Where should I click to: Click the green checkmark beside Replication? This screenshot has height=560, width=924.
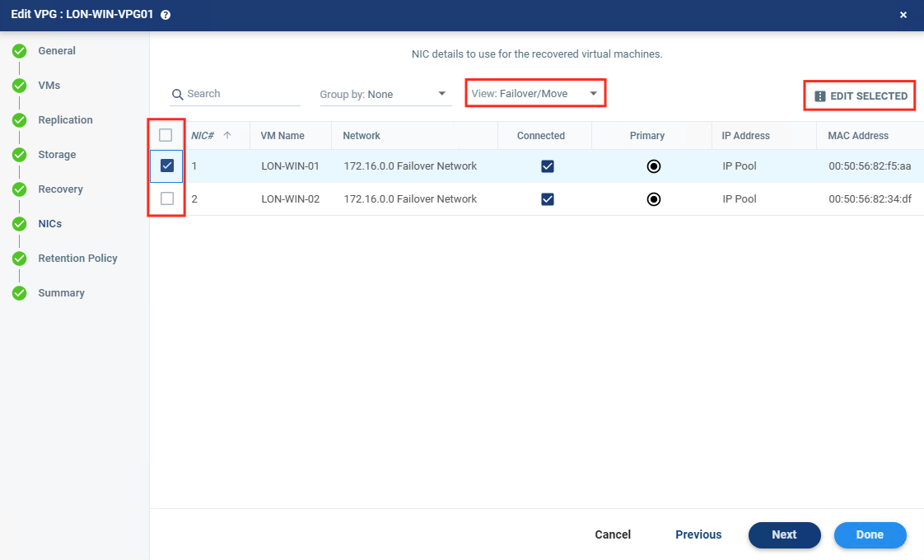[x=20, y=120]
